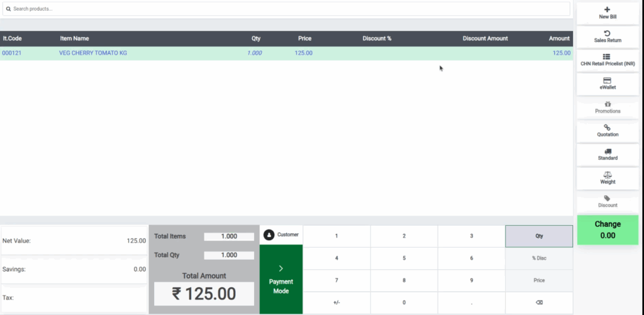Apply Discount via the tag icon
This screenshot has height=315, width=644.
[608, 198]
